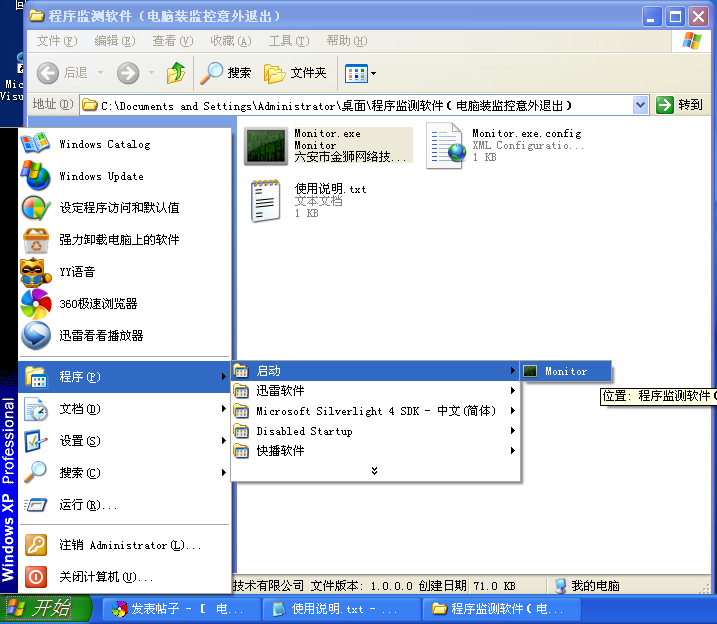Viewport: 717px width, 624px height.
Task: Expand the address bar dropdown arrow
Action: tap(641, 106)
